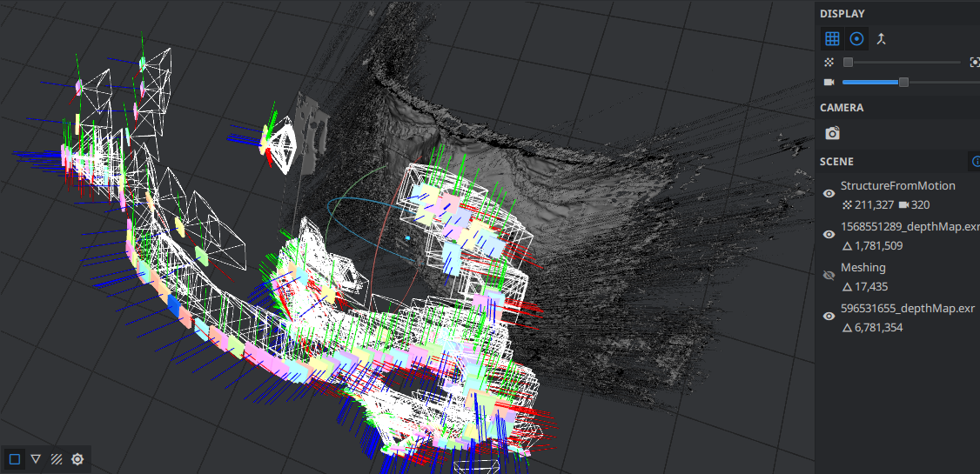Select the 1568551289_depthMap.exr label

(x=910, y=227)
